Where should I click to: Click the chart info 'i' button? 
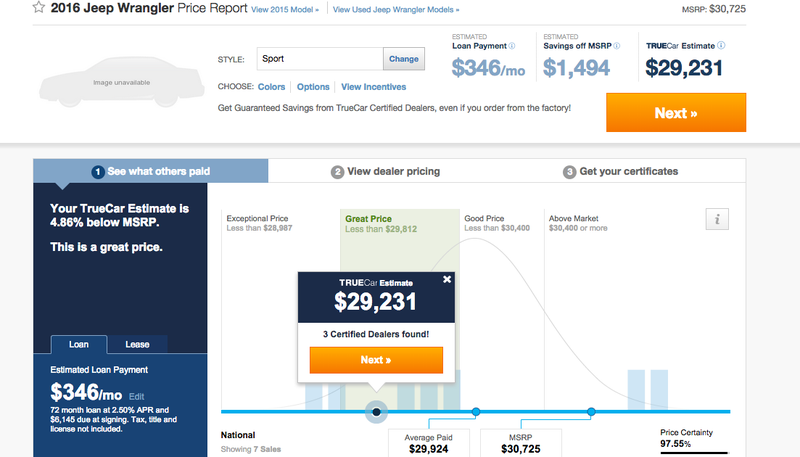[717, 219]
